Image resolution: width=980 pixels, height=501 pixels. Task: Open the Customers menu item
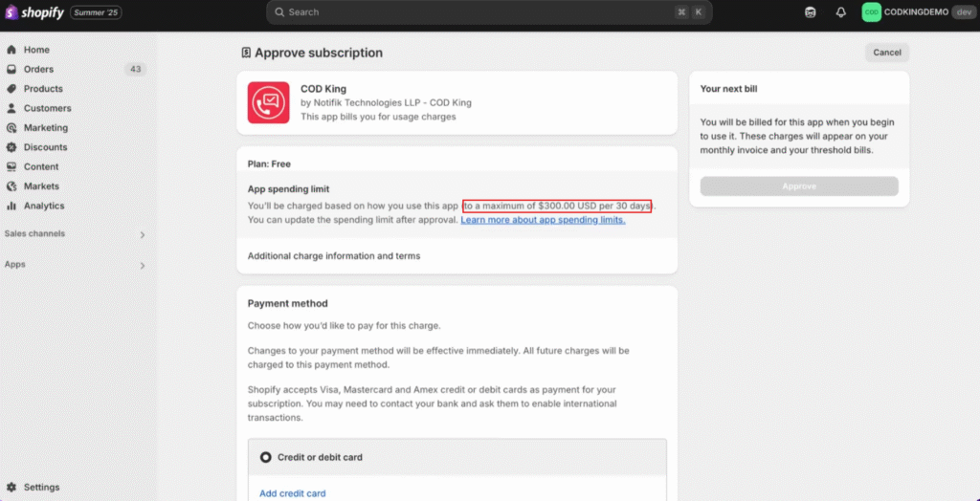tap(47, 108)
